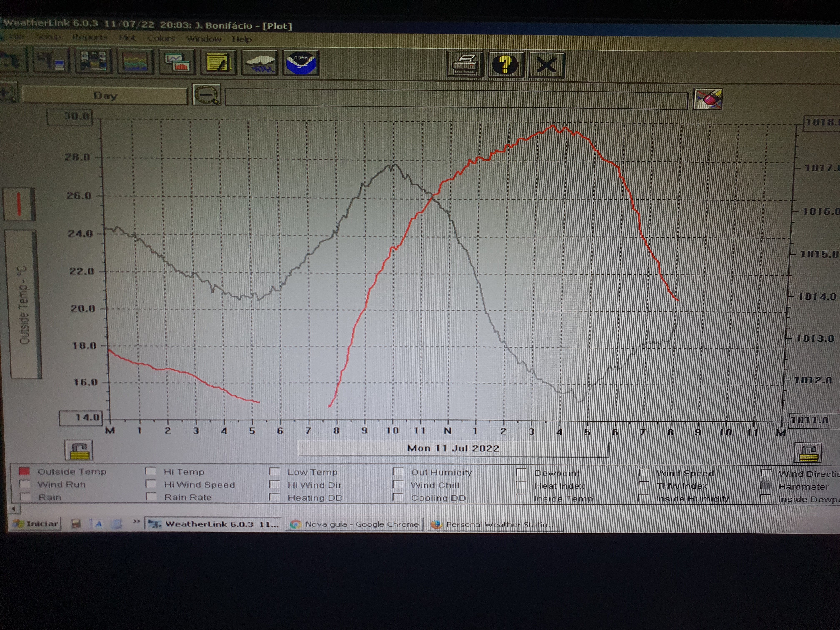
Task: Click the 14.0 lower temperature scale box
Action: (81, 418)
